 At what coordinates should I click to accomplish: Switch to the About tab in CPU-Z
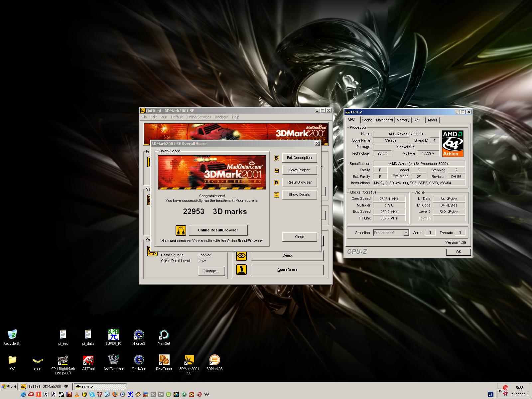(432, 120)
